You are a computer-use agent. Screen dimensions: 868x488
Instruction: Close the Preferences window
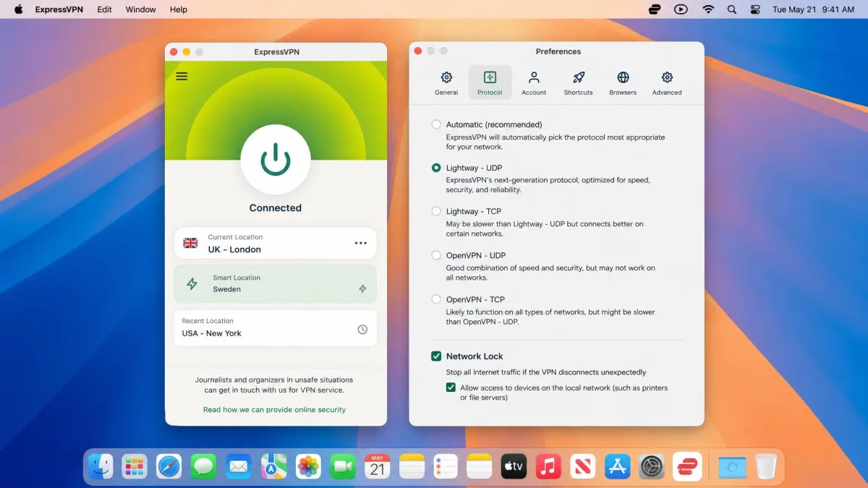point(417,51)
